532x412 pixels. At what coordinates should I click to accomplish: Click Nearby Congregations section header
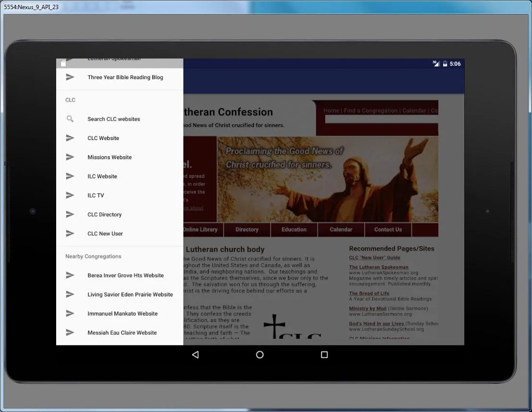coord(93,257)
